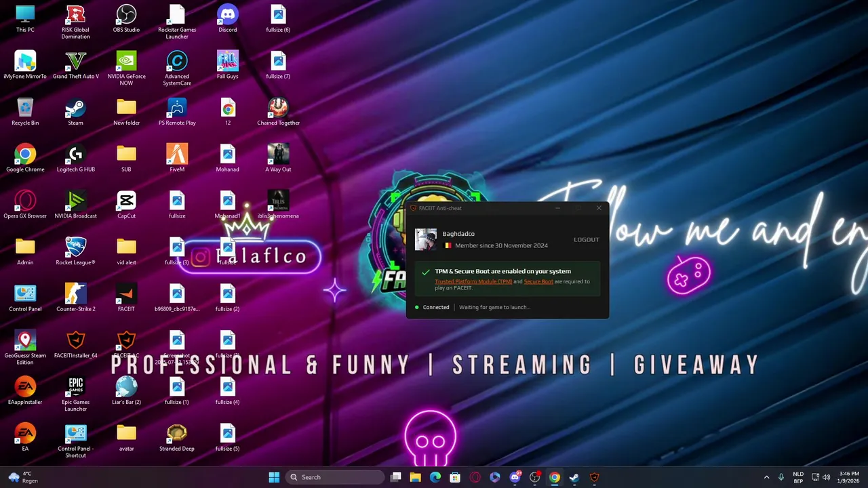
Task: Select iMyFone MirrorTo desktop icon
Action: click(25, 65)
